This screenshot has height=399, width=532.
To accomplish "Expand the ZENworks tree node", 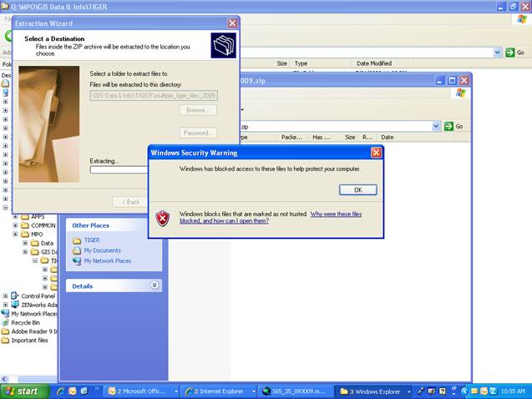I will (5, 305).
